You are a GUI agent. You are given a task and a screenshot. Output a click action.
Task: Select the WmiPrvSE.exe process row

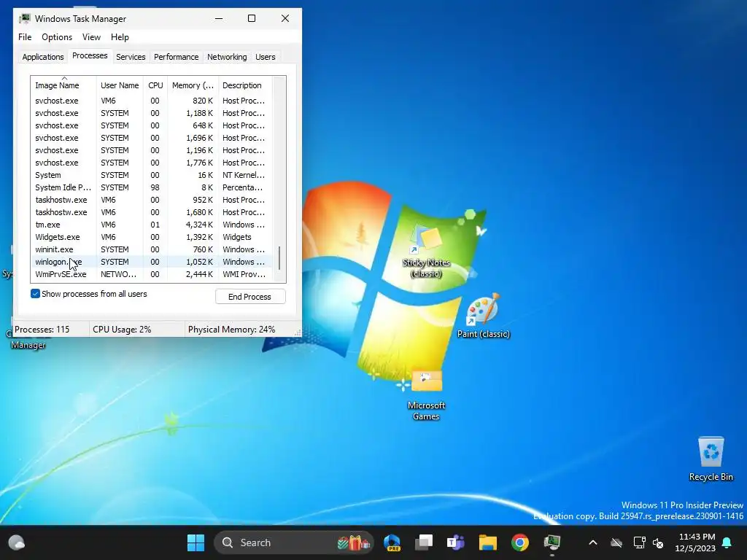(x=152, y=274)
